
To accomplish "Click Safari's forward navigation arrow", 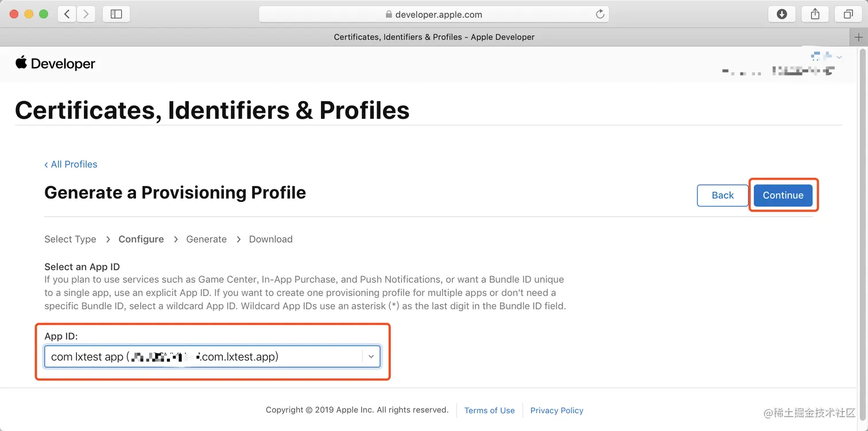I will click(x=86, y=14).
